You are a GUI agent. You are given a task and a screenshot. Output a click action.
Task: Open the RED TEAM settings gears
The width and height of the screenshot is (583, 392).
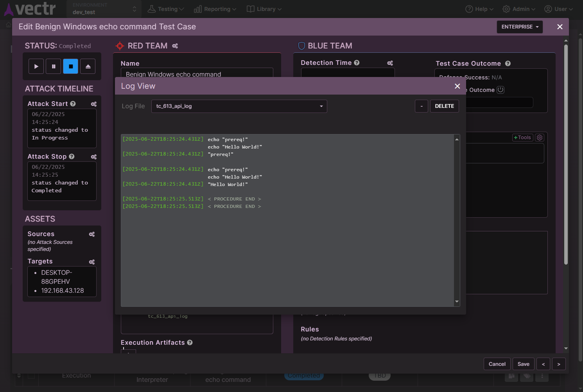tap(175, 46)
